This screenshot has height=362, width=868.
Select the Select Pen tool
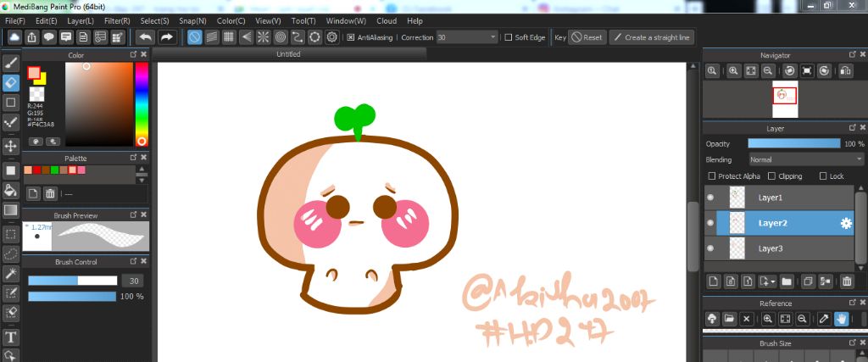tap(11, 292)
